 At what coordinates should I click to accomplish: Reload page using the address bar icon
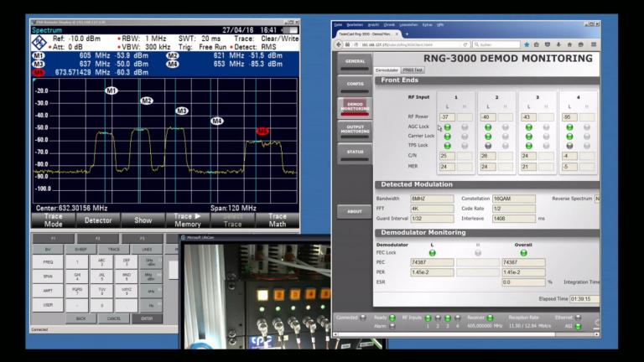pos(465,44)
